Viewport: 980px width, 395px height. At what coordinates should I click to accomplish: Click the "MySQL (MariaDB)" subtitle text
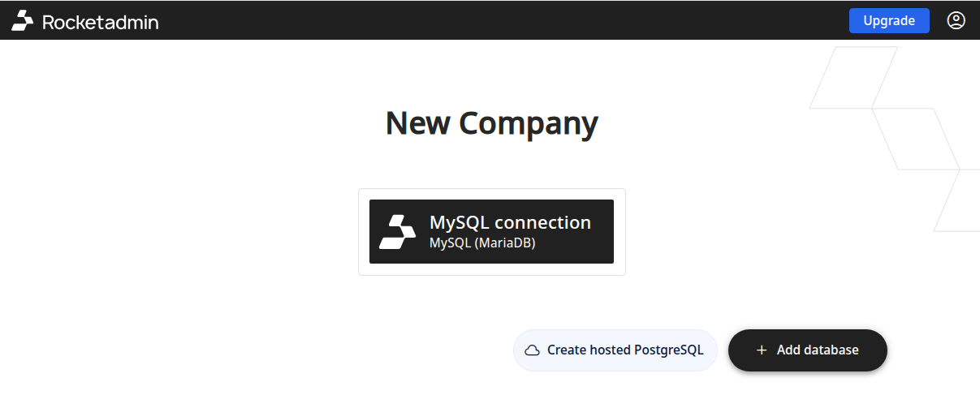tap(482, 243)
